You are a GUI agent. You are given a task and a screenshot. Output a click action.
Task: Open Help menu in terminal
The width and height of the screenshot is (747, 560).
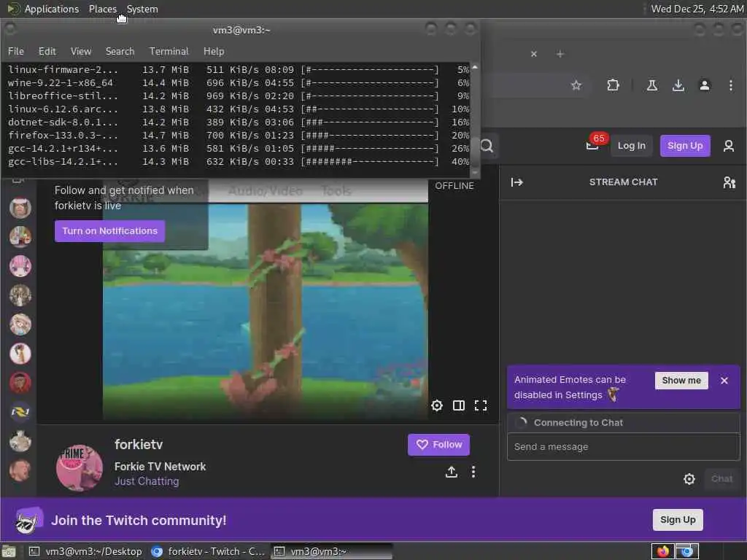click(x=214, y=51)
